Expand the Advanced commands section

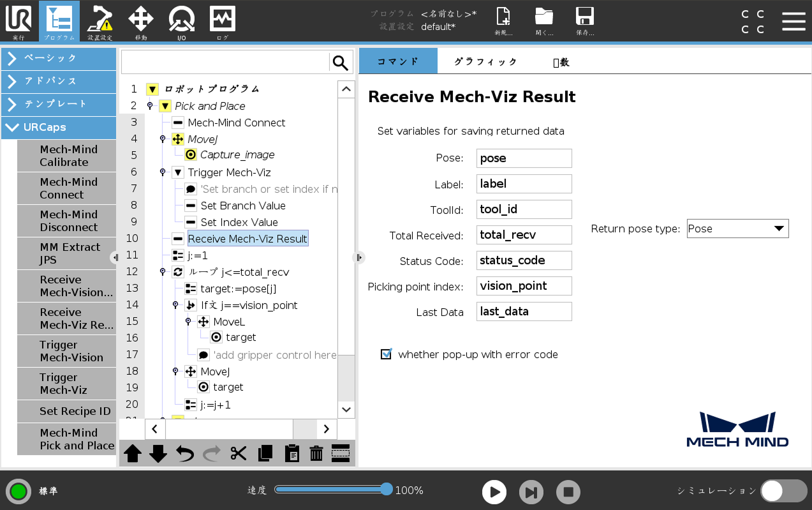click(59, 82)
